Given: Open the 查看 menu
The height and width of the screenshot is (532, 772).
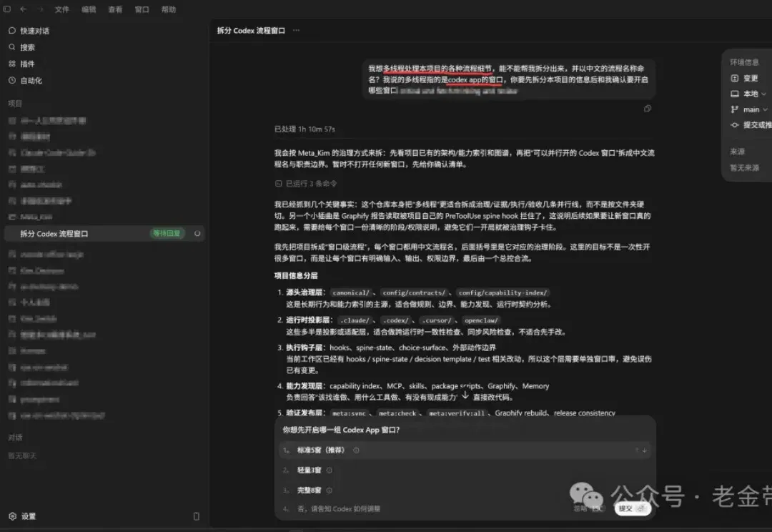Looking at the screenshot, I should (115, 9).
